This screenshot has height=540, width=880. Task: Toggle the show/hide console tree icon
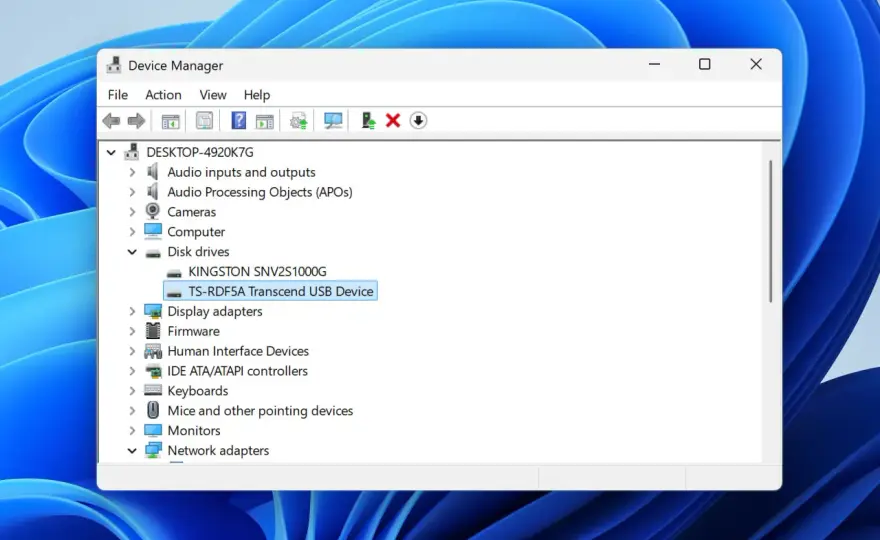click(x=170, y=121)
